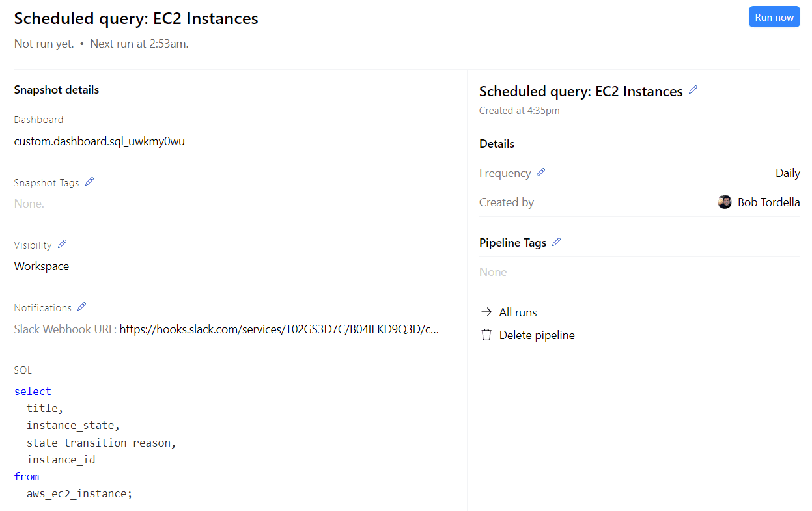Edit the scheduled query title pencil icon
This screenshot has width=812, height=511.
click(x=693, y=89)
